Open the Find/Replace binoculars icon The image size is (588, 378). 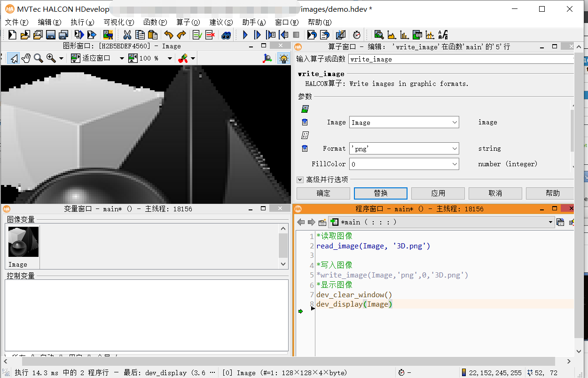point(226,34)
